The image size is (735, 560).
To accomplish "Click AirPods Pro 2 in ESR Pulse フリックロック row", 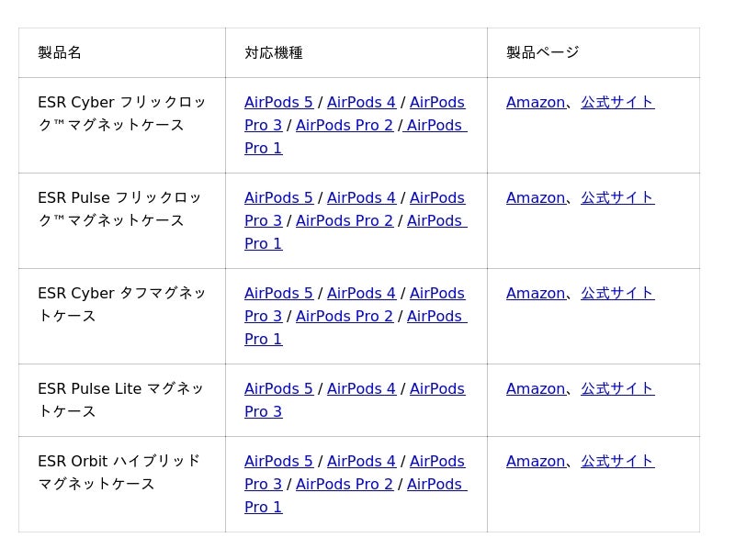I will 344,220.
